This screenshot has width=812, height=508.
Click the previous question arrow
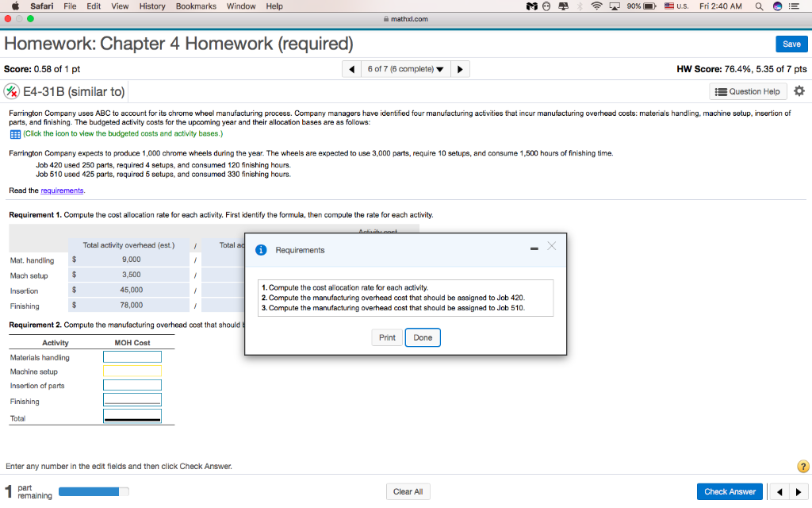tap(351, 68)
